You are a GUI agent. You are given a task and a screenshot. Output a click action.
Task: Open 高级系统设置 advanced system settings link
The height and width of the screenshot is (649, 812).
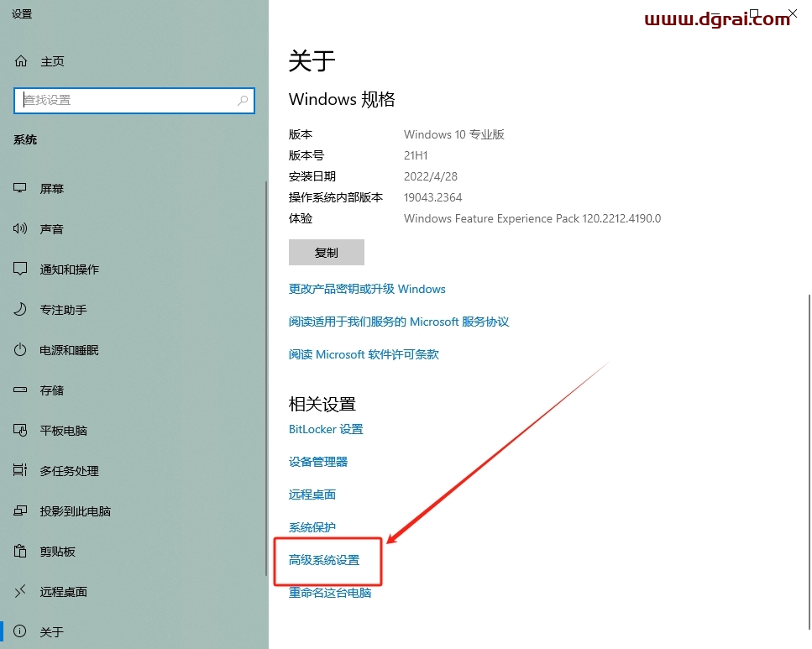[x=324, y=560]
